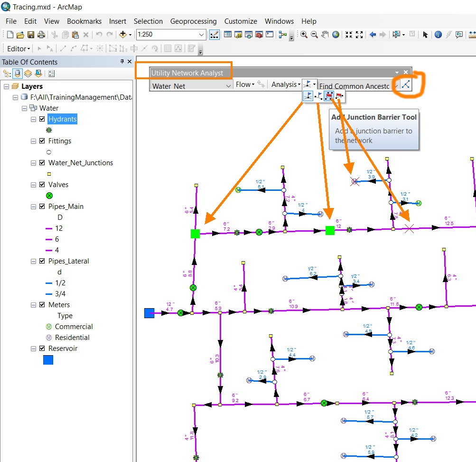Select the Add Edge Barrier tool
Viewport: 476px width, 462px height.
(339, 96)
